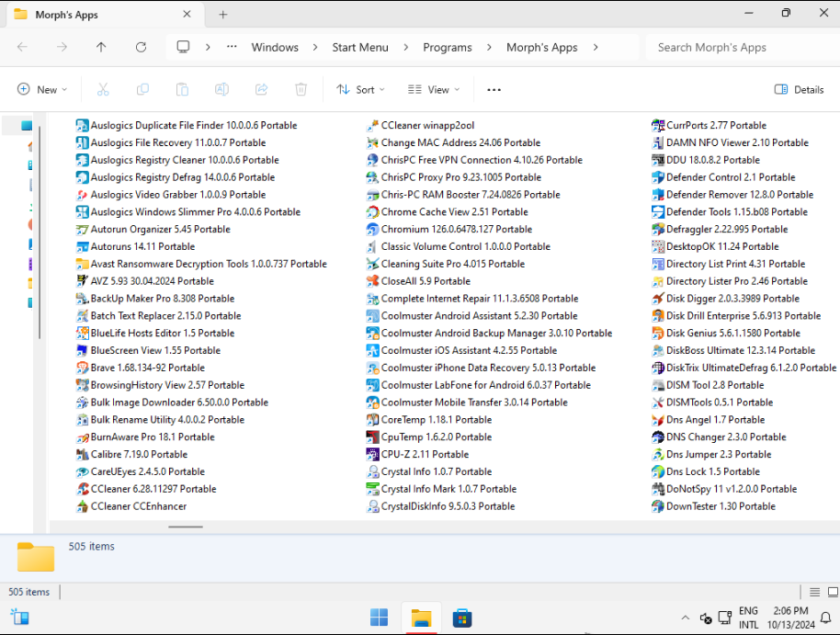Navigate to Start Menu in the breadcrumb
The image size is (840, 635).
click(x=360, y=47)
